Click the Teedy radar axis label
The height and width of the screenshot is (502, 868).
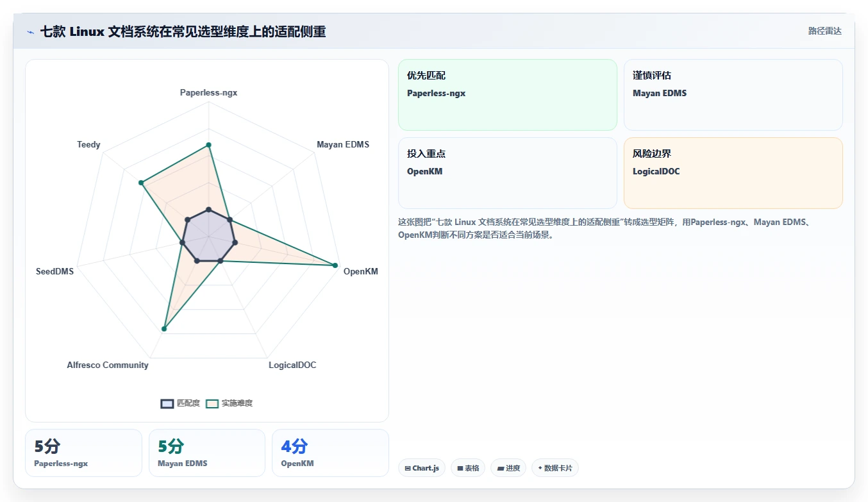(x=88, y=144)
